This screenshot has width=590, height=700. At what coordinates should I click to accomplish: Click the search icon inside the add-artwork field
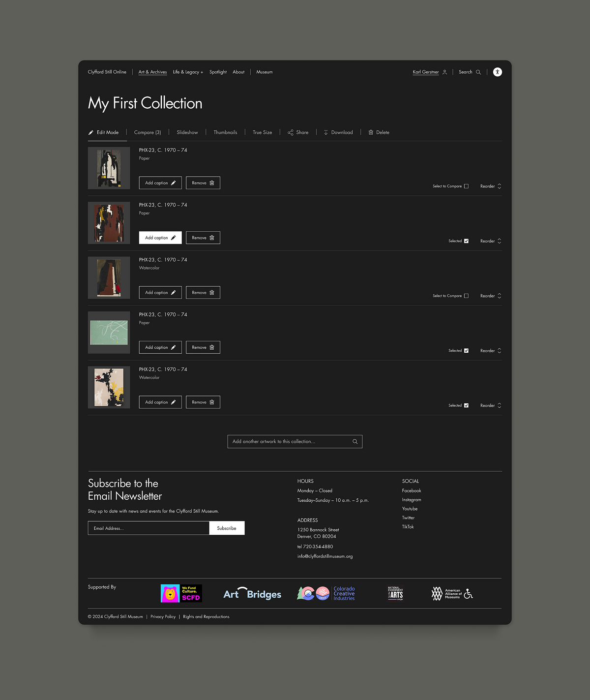coord(355,441)
